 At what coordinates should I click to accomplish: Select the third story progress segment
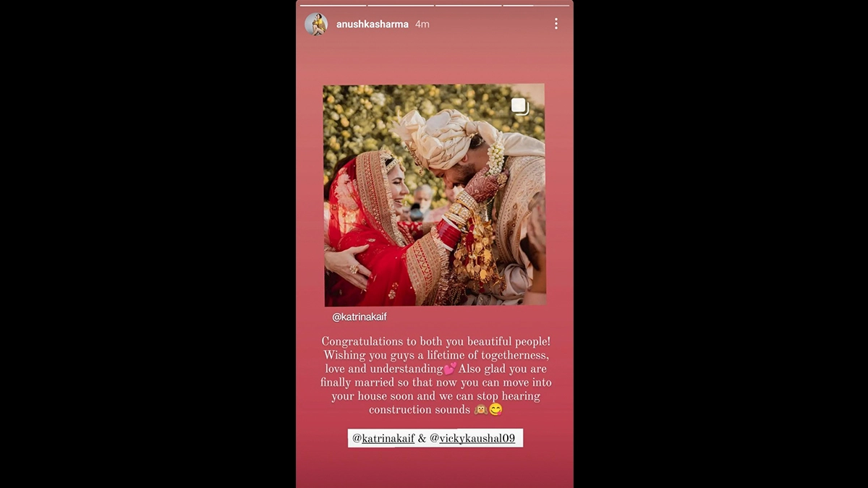pos(468,5)
